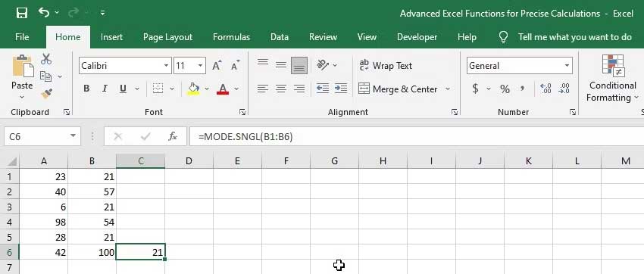The height and width of the screenshot is (274, 644).
Task: Open Font settings dialog launcher
Action: [x=242, y=112]
